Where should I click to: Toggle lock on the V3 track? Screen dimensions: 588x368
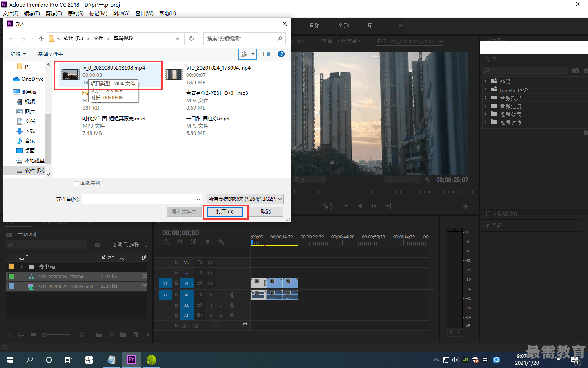(176, 263)
